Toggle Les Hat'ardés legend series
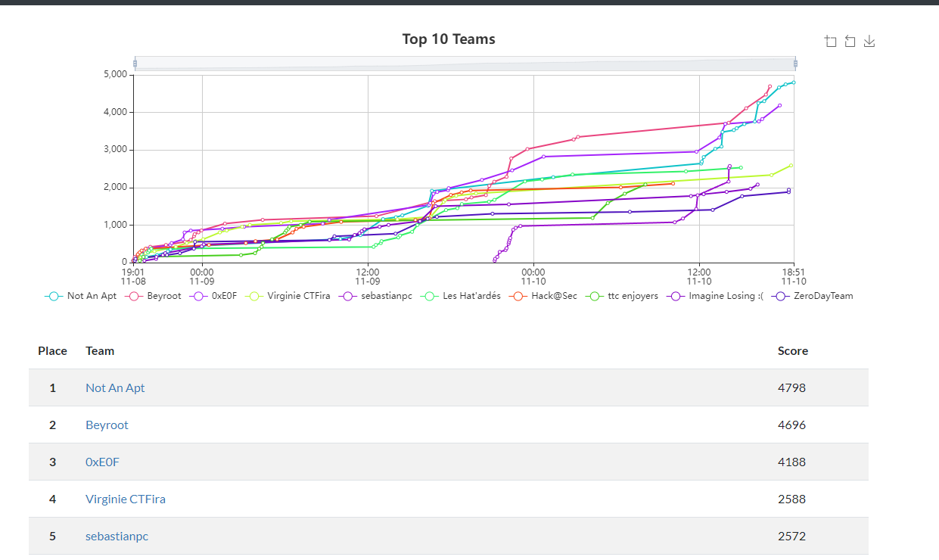 click(x=461, y=296)
